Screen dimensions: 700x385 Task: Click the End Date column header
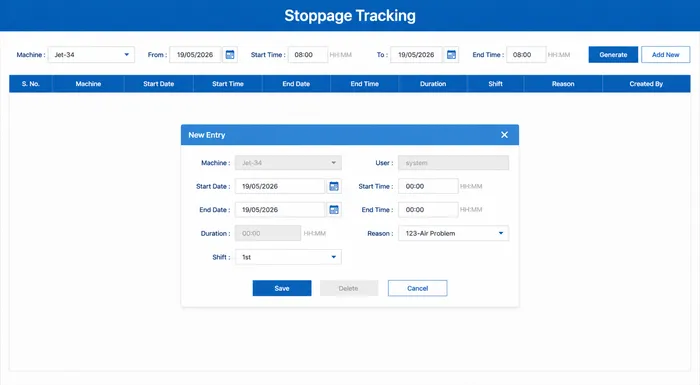[x=296, y=84]
